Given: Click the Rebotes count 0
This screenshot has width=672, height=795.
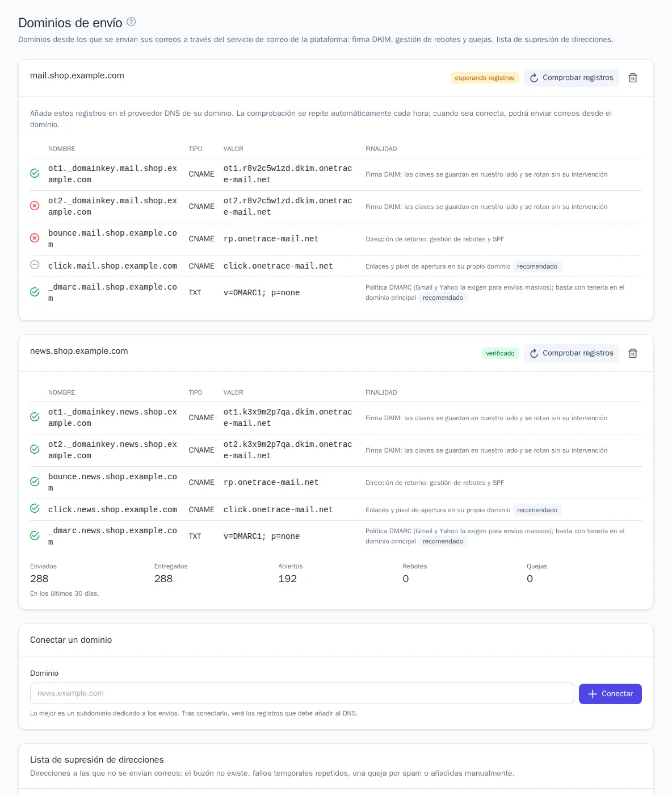Looking at the screenshot, I should (406, 579).
